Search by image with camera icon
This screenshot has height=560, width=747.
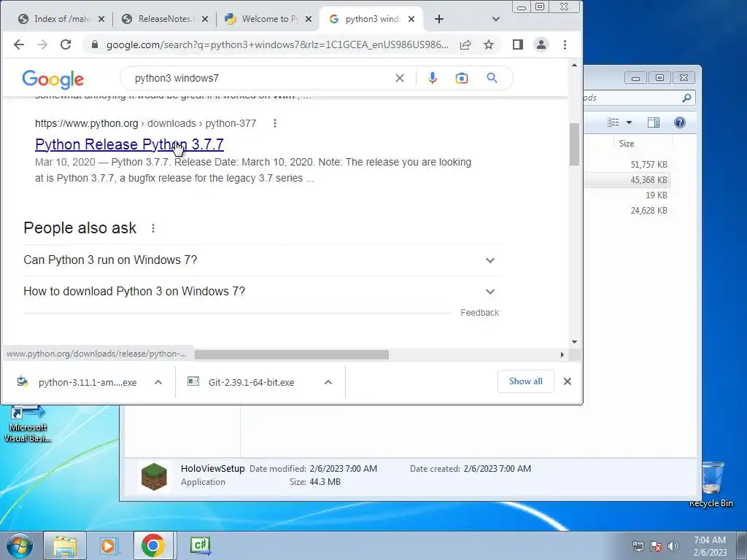pyautogui.click(x=462, y=78)
